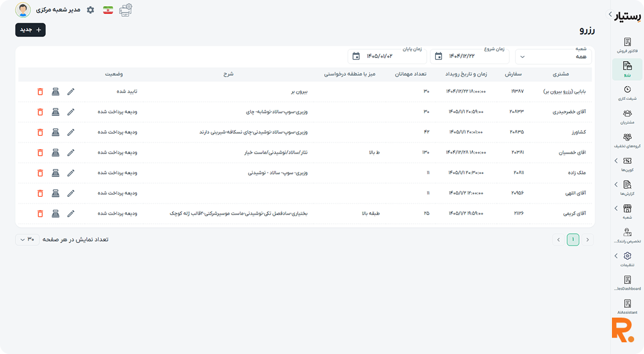Screen dimensions: 644x354
Task: Open the AiAssistant sidebar icon
Action: coord(627,303)
